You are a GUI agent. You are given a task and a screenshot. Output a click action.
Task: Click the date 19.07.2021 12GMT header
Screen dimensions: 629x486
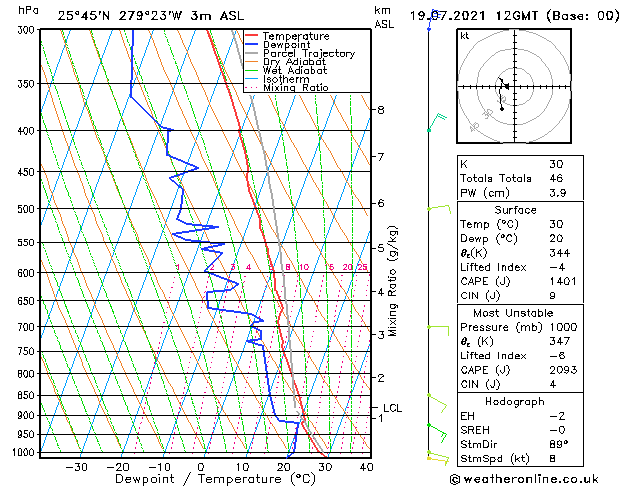tap(475, 16)
